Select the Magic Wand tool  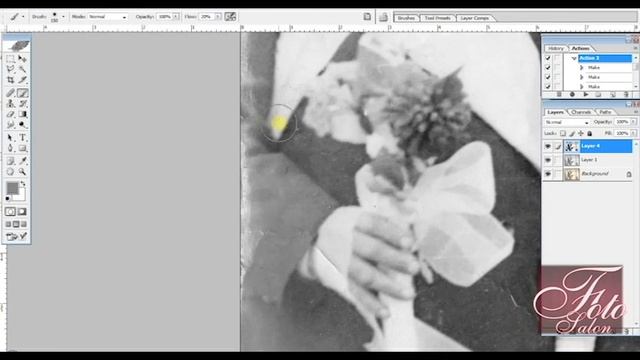(x=22, y=69)
